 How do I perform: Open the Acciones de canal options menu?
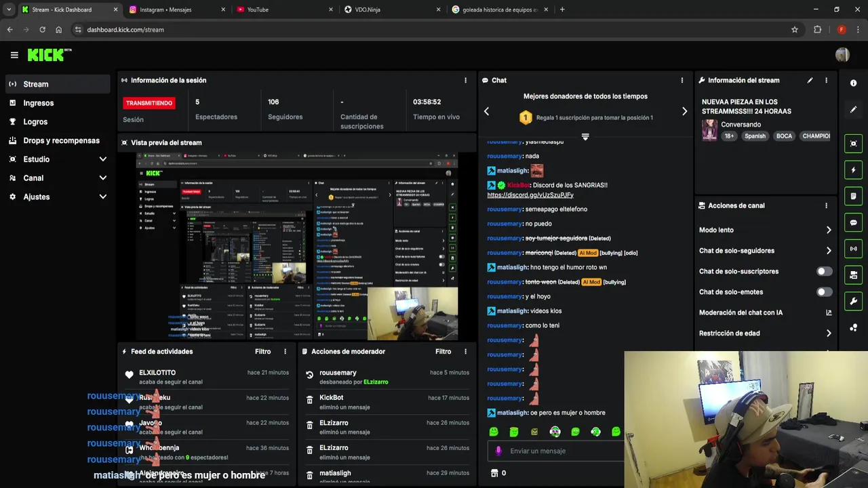(826, 205)
